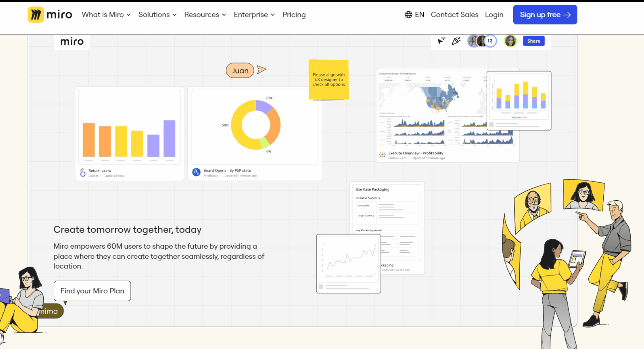Click the Login link
Screen dimensions: 644x349
(494, 15)
